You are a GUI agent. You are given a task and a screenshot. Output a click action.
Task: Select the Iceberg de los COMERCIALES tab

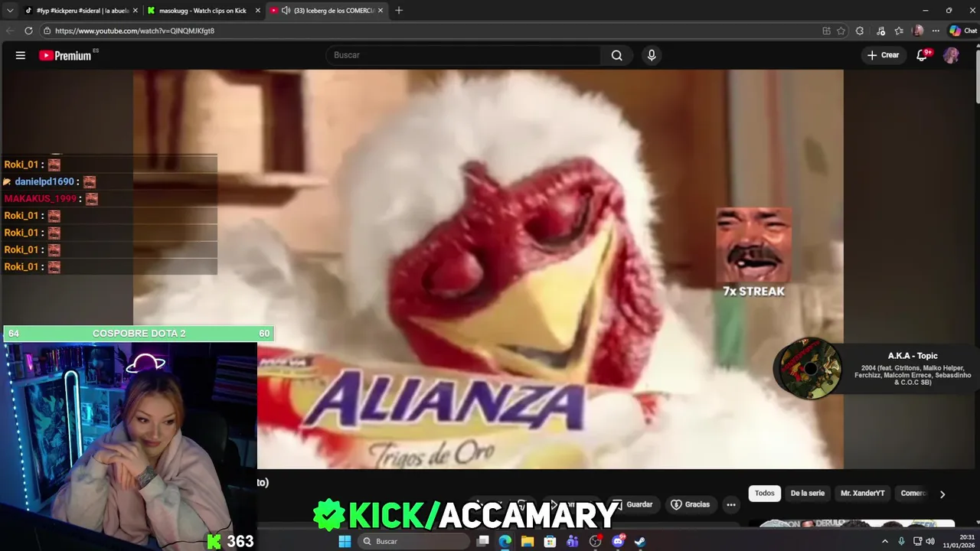click(x=326, y=11)
